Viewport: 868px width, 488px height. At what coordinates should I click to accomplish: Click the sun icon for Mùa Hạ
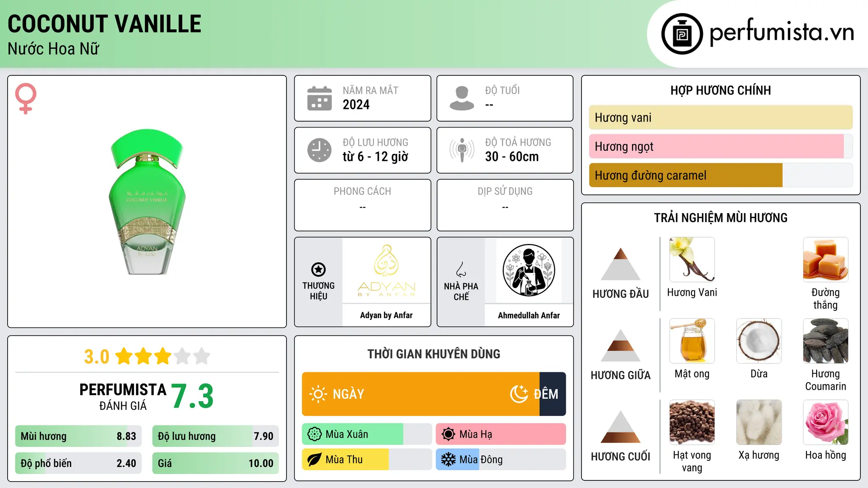click(x=448, y=434)
